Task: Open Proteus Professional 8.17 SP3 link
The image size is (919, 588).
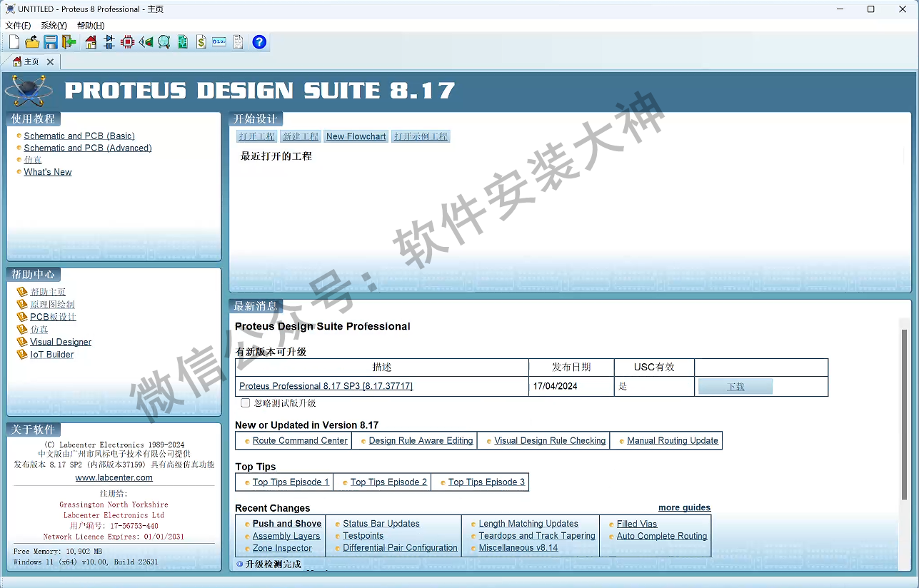Action: tap(326, 386)
